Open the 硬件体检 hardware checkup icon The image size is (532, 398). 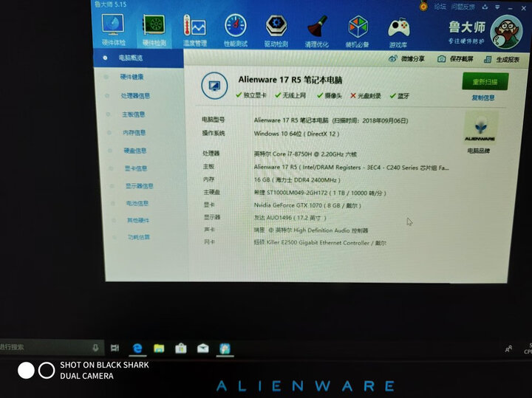pos(113,30)
